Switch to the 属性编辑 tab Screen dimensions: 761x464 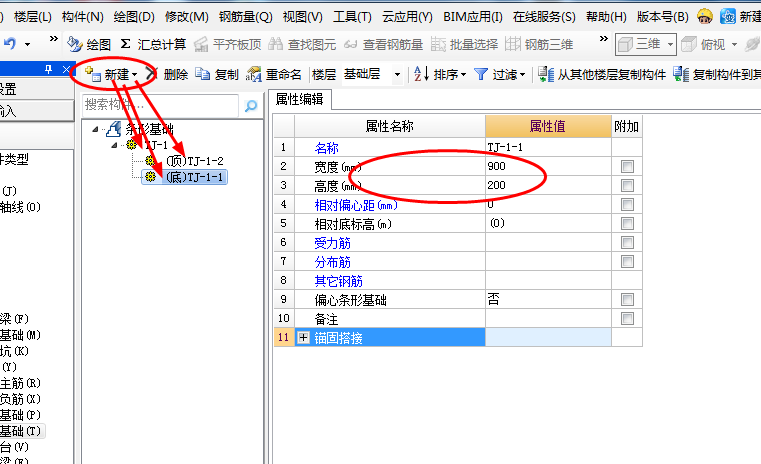[299, 99]
